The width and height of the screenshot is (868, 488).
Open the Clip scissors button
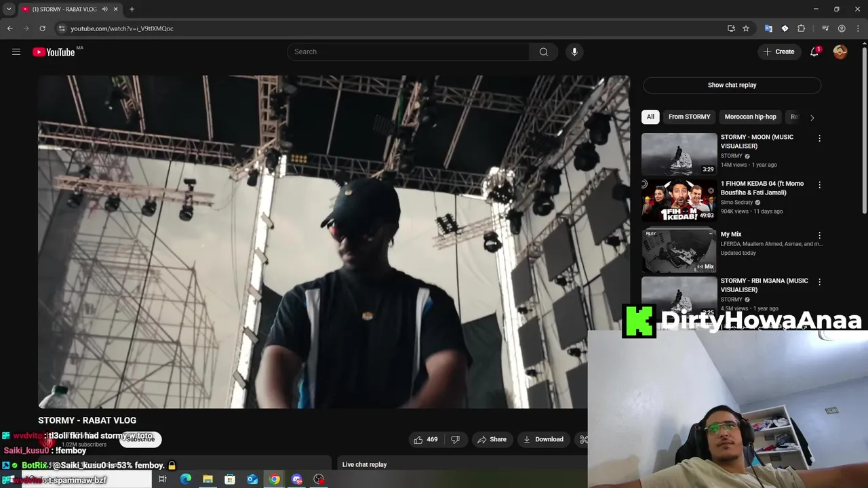[583, 439]
